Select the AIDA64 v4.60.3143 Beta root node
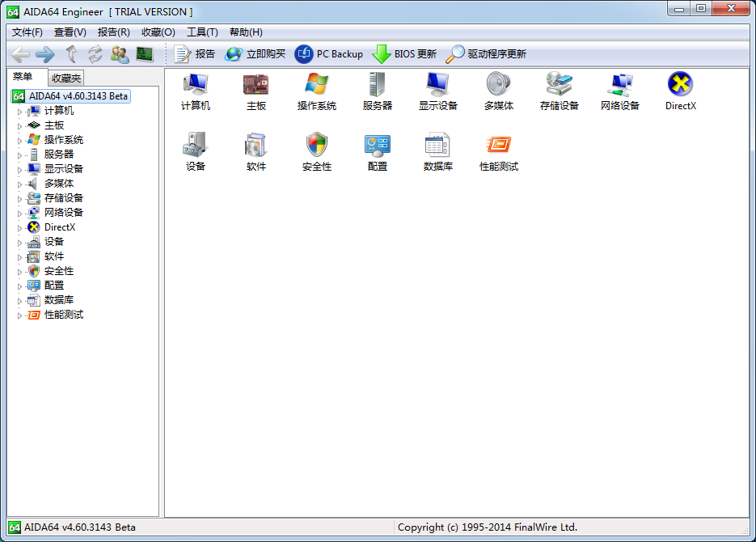The width and height of the screenshot is (756, 542). 78,95
